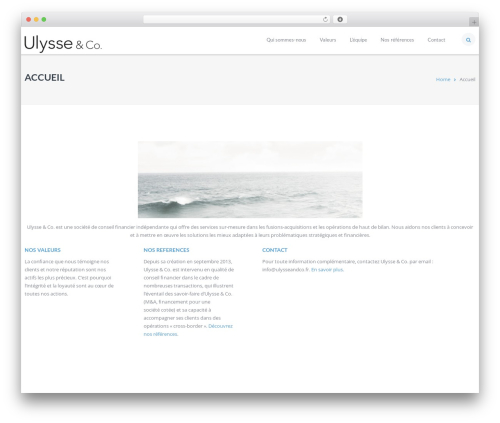Screen dimensions: 500x423
Task: Follow the En savoir plus link
Action: [x=327, y=270]
